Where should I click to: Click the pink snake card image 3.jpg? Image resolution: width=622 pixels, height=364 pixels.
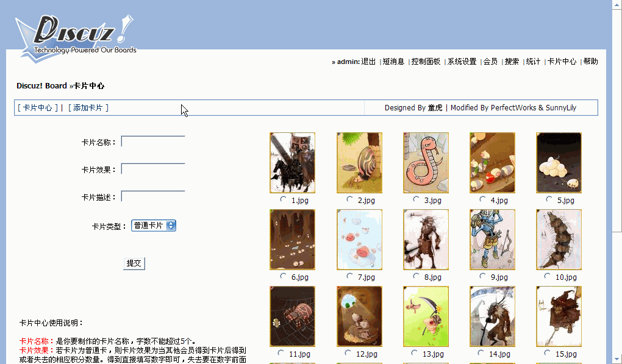[x=426, y=163]
